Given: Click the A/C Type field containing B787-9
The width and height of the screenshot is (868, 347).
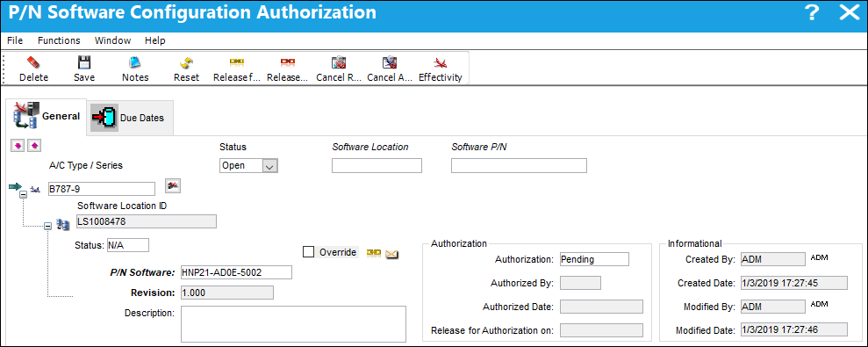Looking at the screenshot, I should 101,189.
